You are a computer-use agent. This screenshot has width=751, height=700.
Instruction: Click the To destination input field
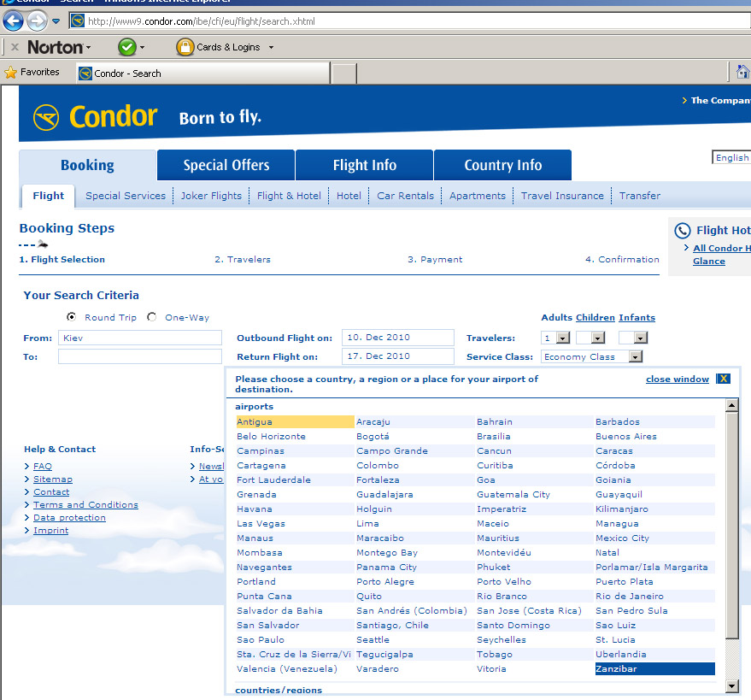tap(139, 356)
